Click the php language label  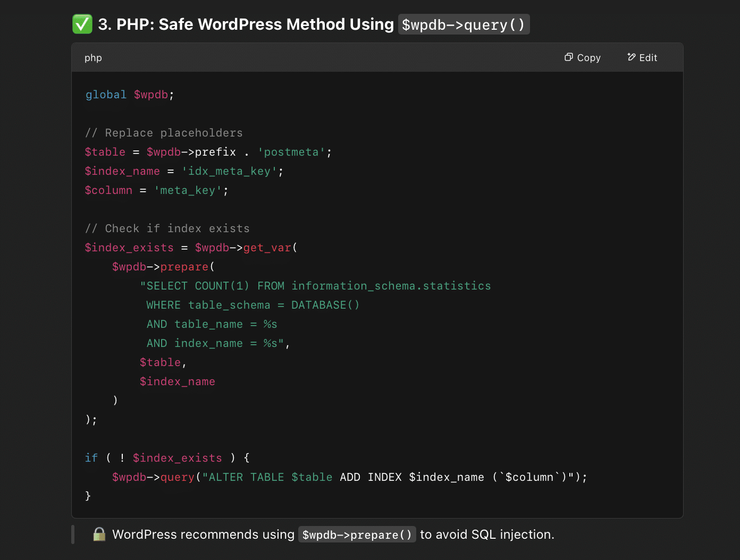(93, 58)
